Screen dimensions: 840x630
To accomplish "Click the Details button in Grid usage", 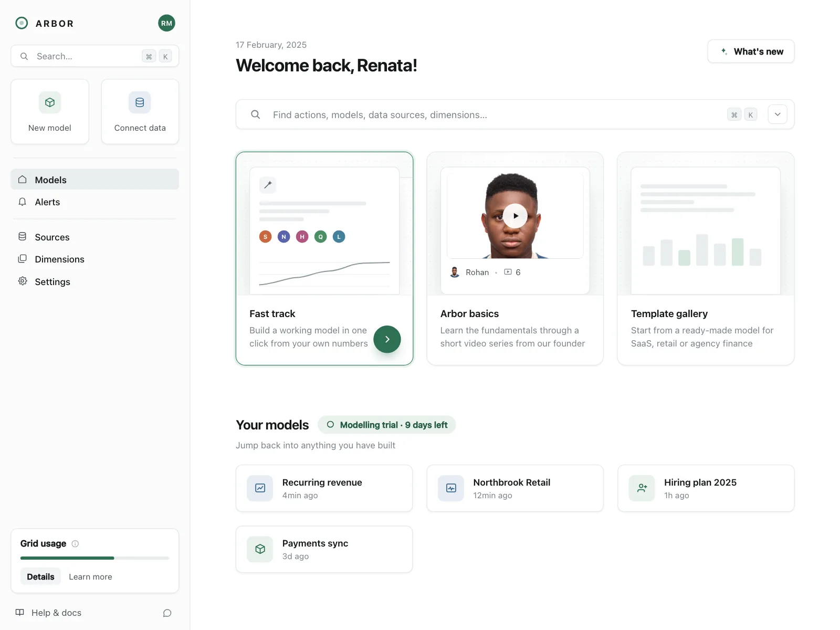I will [40, 576].
